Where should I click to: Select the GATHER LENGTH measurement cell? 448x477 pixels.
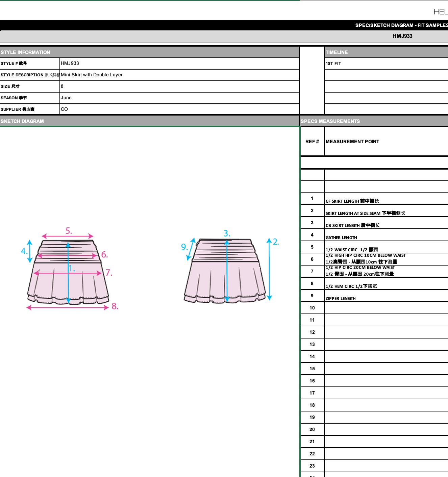387,235
